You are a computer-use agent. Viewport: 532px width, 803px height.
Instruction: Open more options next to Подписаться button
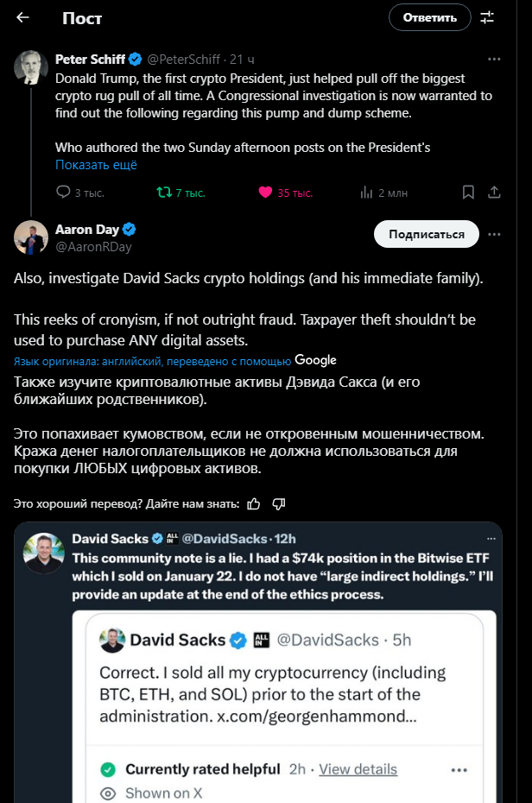click(495, 234)
